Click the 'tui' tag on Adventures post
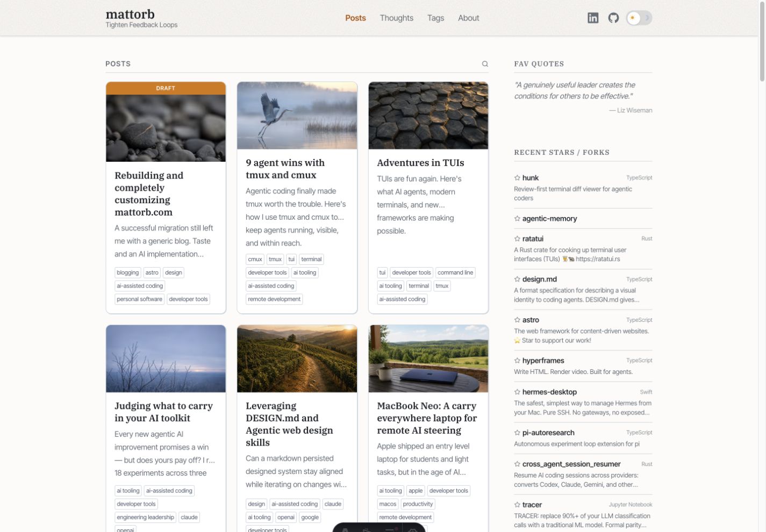Image resolution: width=766 pixels, height=532 pixels. click(382, 272)
